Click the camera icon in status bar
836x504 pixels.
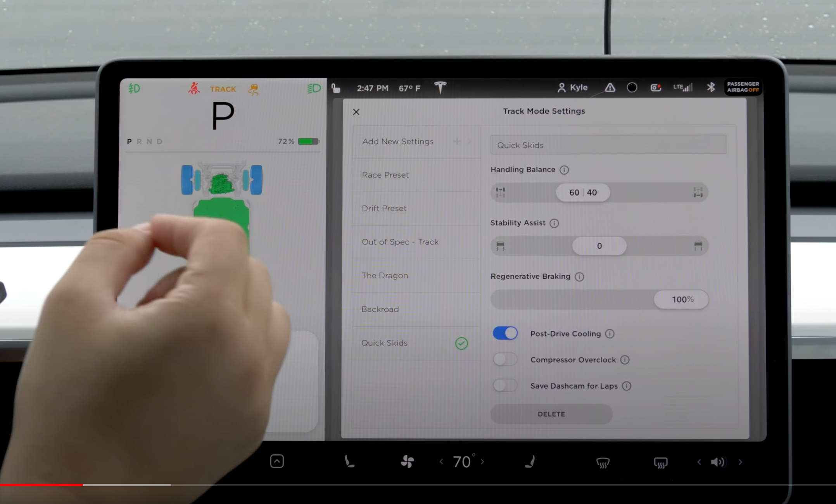(655, 88)
